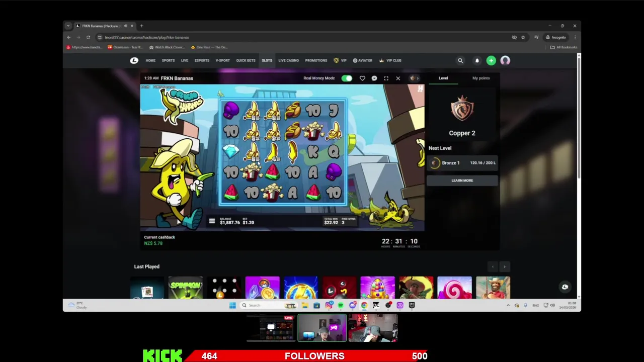Viewport: 644px width, 362px height.
Task: Open the VIP page
Action: 340,60
